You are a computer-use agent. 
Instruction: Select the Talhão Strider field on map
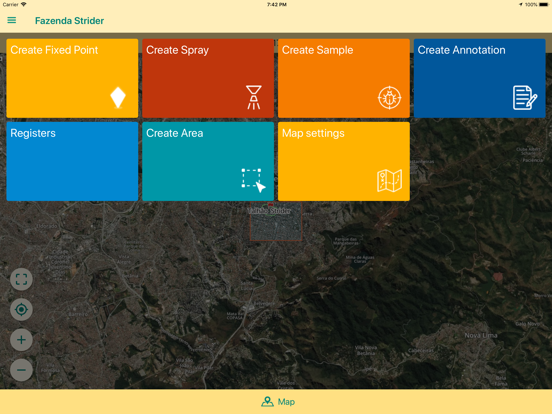click(276, 221)
